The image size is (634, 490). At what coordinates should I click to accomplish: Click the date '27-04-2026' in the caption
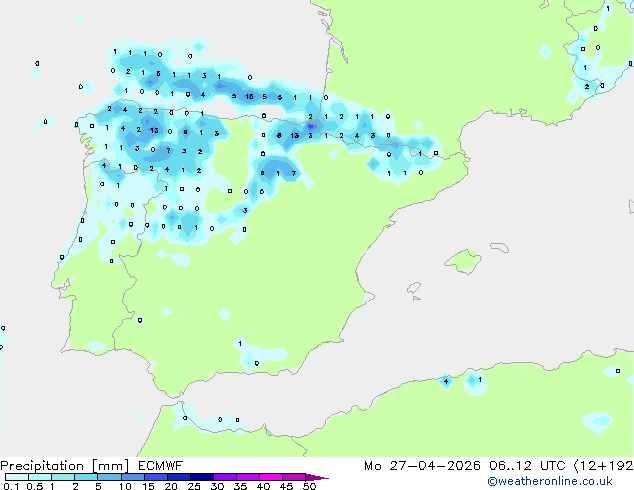[435, 466]
